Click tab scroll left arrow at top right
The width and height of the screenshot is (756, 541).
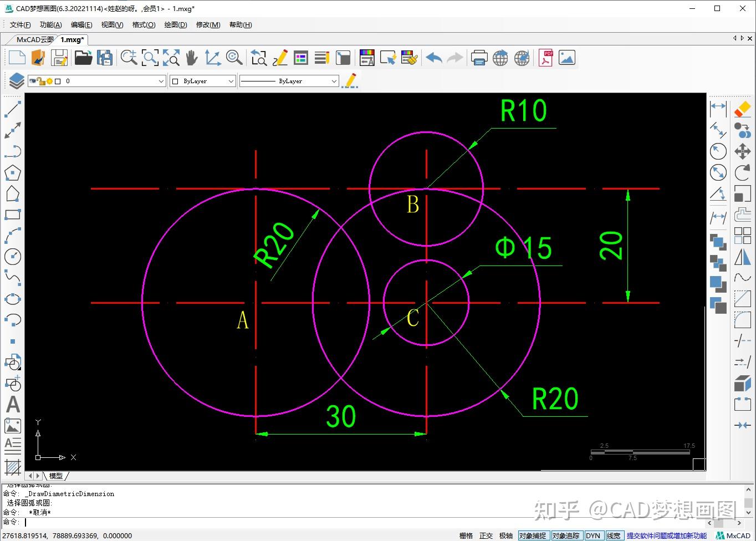pos(735,38)
